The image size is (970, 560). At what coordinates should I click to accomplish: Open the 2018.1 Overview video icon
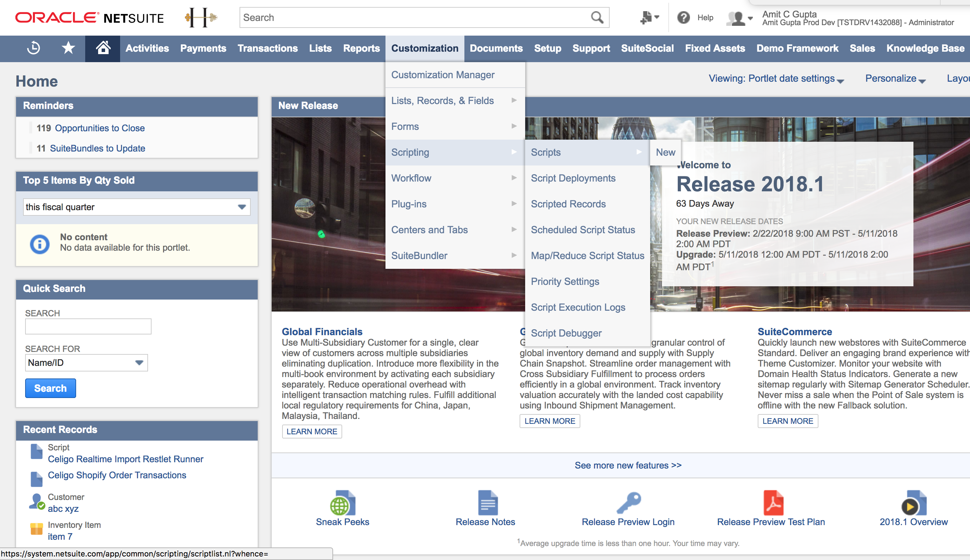(914, 503)
